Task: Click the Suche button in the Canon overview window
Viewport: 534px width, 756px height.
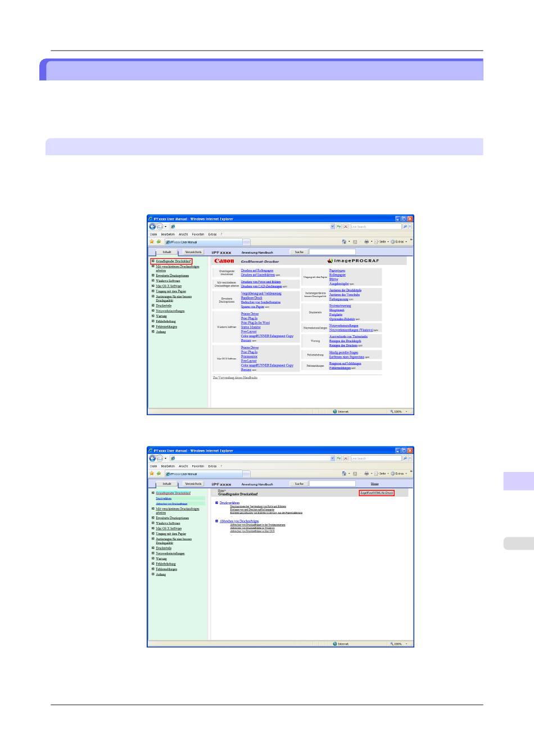Action: [299, 253]
